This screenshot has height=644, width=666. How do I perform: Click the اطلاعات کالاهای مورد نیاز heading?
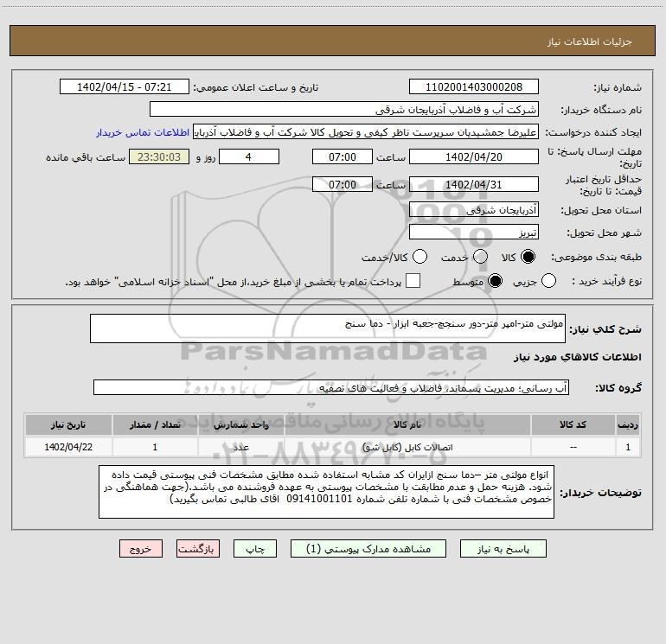(x=577, y=357)
